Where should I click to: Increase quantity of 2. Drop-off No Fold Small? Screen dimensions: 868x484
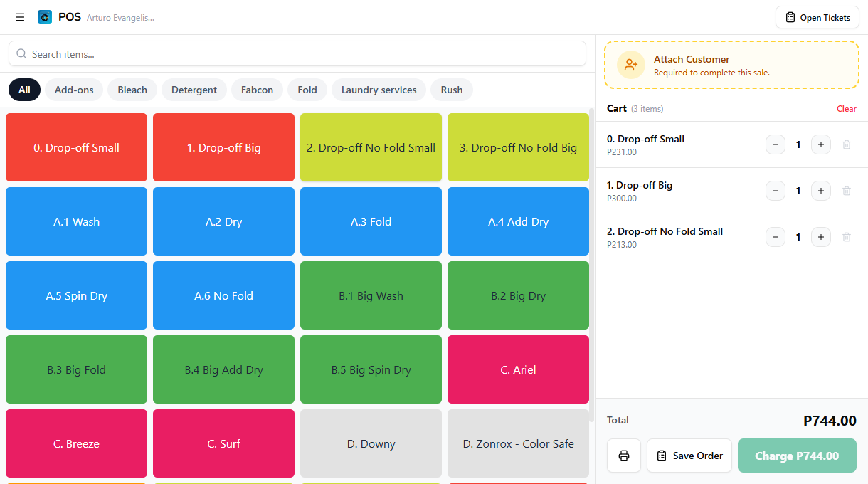coord(821,237)
